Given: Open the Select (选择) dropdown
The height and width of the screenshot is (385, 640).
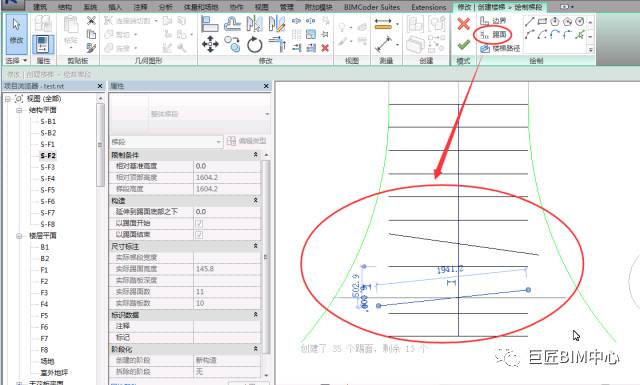Looking at the screenshot, I should [x=16, y=61].
